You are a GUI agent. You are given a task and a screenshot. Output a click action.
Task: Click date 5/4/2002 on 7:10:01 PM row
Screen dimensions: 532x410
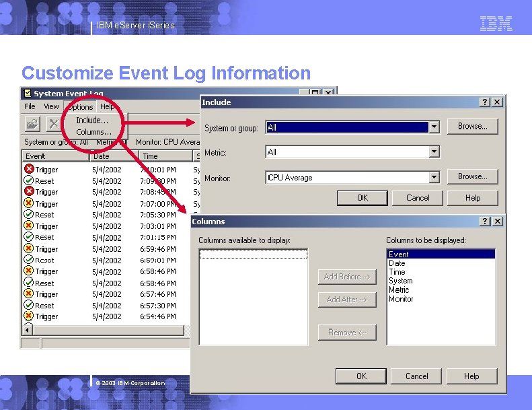[106, 170]
